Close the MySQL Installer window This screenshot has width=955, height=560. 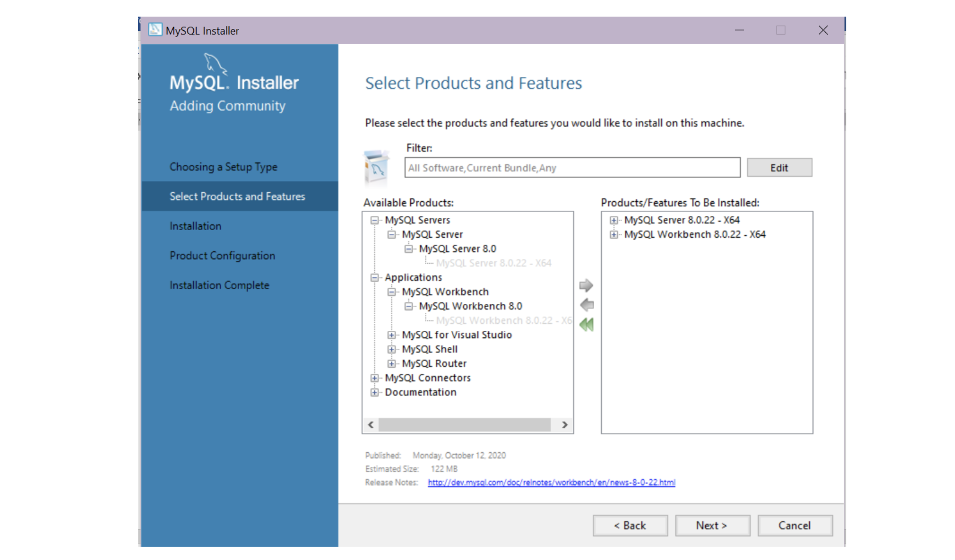point(823,30)
